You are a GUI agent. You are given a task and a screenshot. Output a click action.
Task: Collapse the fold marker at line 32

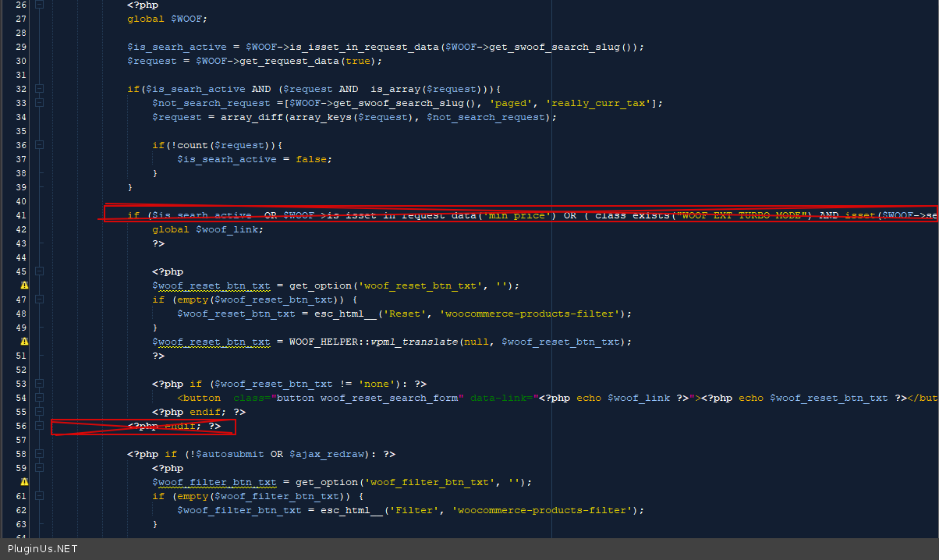pyautogui.click(x=40, y=89)
